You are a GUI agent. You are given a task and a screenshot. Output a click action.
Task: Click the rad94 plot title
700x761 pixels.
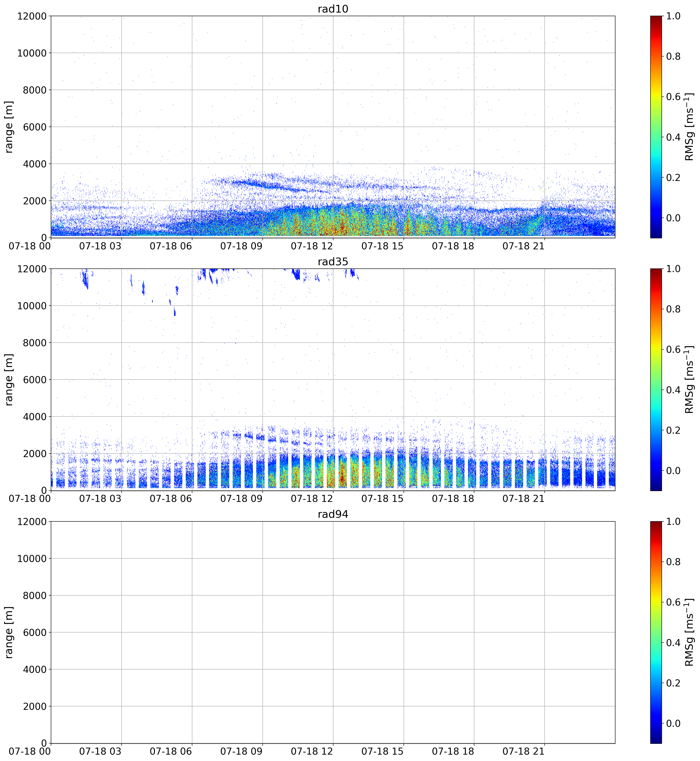[x=333, y=515]
